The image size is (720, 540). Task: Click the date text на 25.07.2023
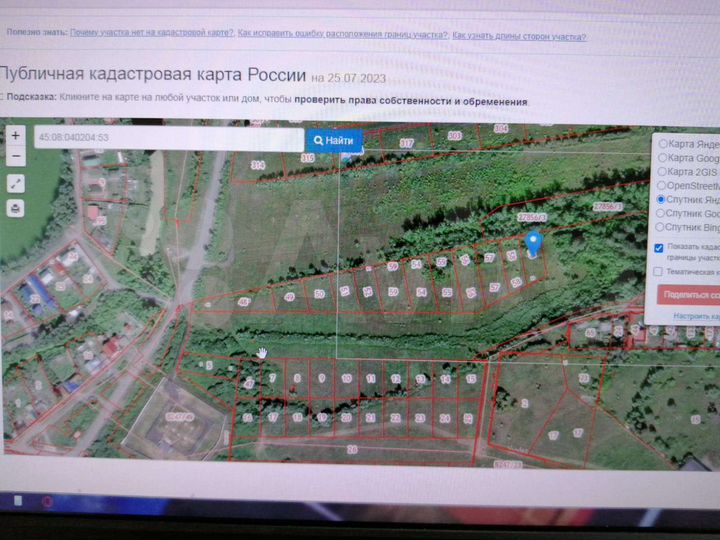[349, 78]
